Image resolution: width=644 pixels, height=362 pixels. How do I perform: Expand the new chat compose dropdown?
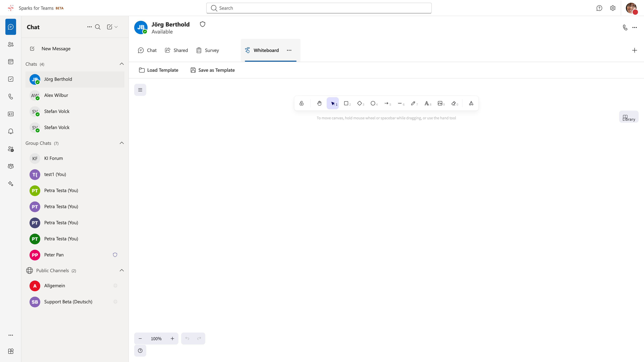click(116, 27)
